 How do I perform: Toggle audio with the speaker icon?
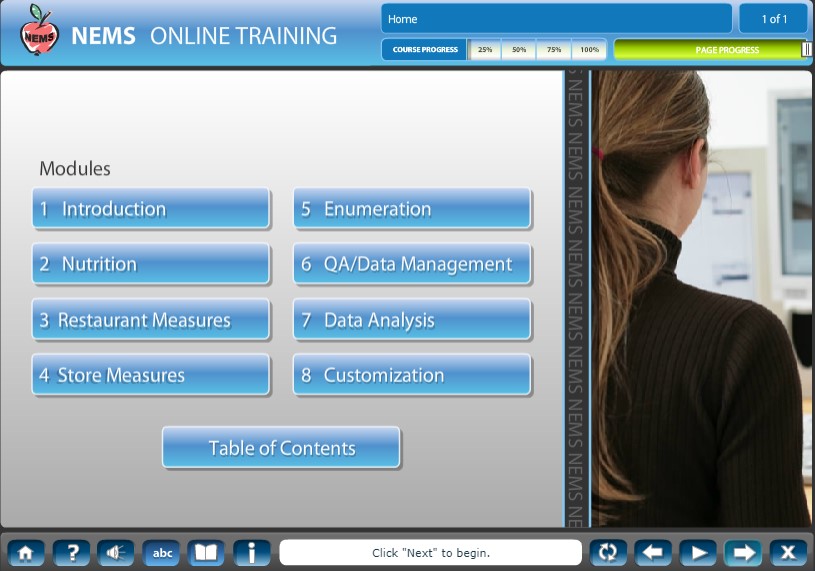(x=116, y=552)
